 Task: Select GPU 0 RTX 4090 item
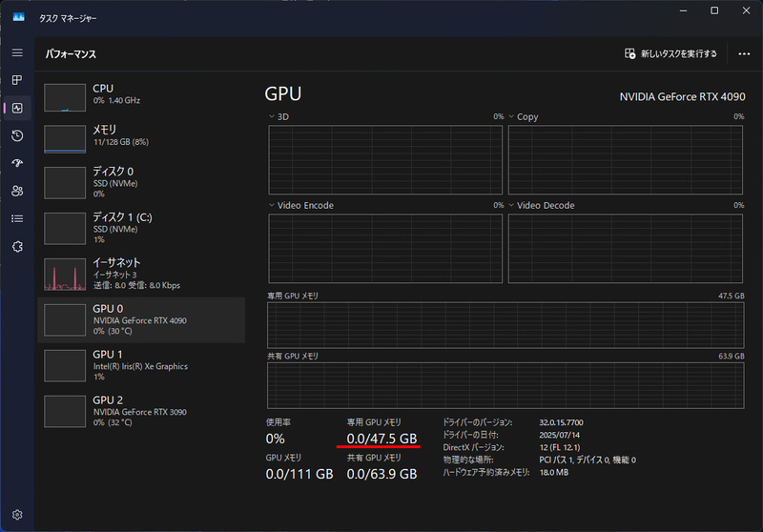click(x=141, y=319)
